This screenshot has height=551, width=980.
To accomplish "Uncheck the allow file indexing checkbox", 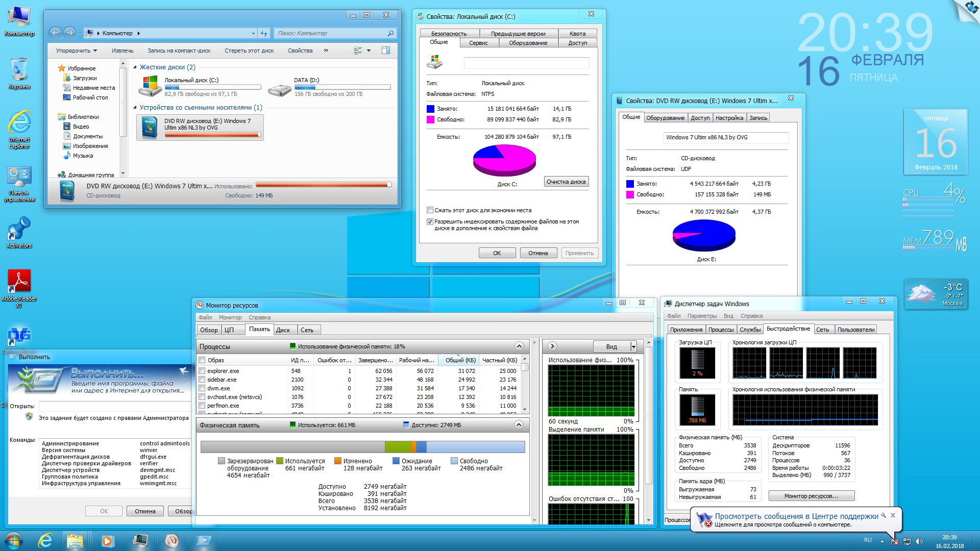I will tap(430, 221).
